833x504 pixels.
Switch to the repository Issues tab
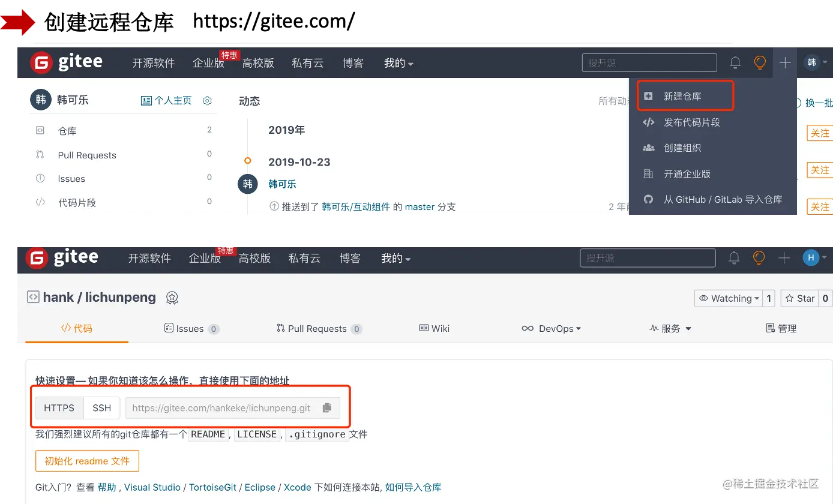(191, 328)
